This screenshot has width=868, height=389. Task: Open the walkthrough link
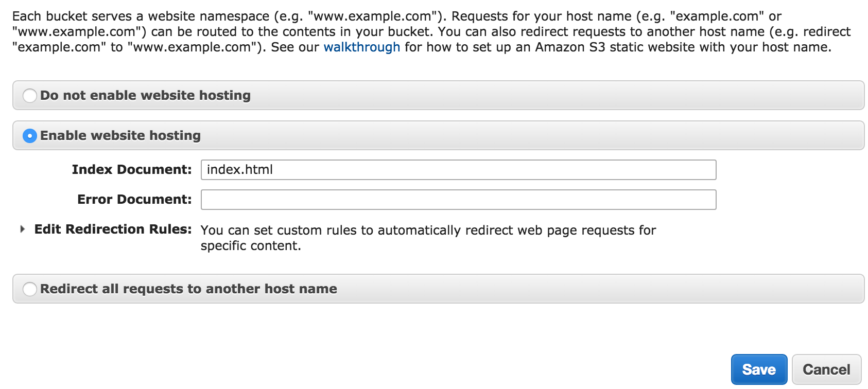[361, 47]
